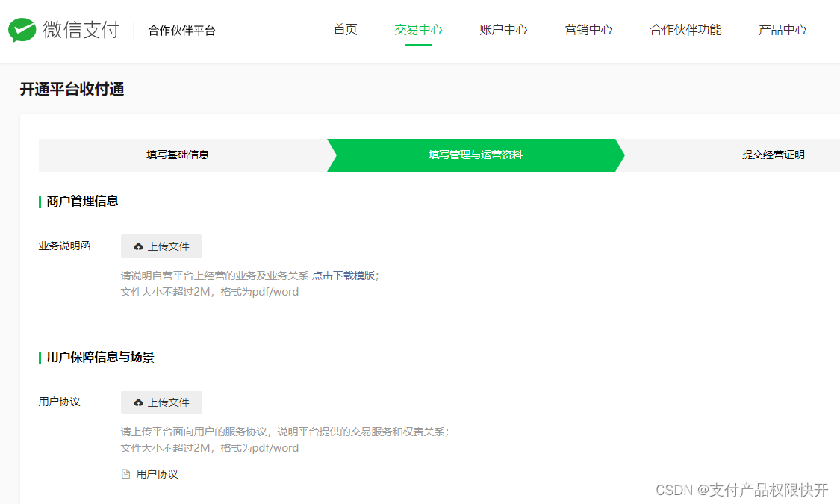
Task: Go to 账户中心 in the top navigation
Action: pyautogui.click(x=503, y=29)
